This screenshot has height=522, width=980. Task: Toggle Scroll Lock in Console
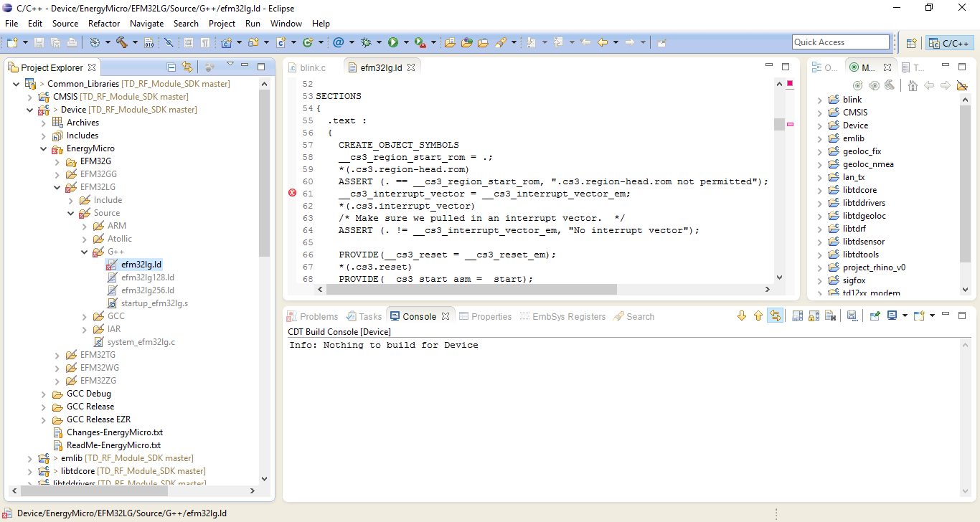click(814, 315)
